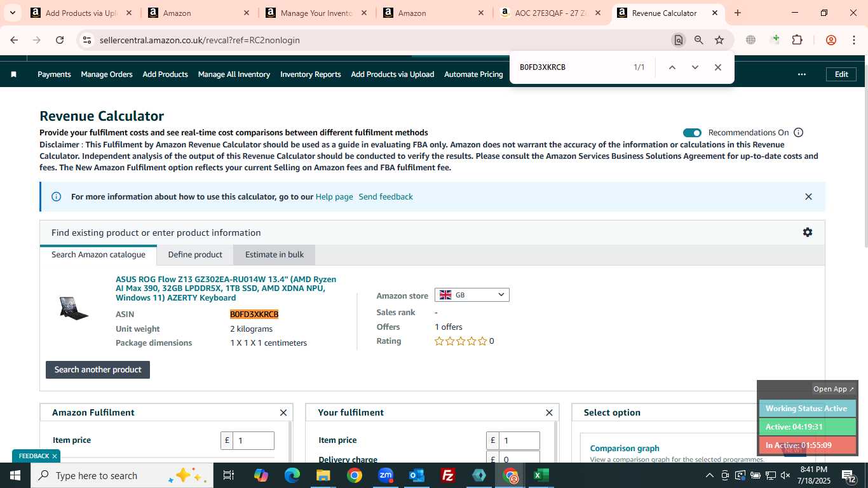The height and width of the screenshot is (488, 868).
Task: Open the Extensions puzzle-piece menu
Action: 797,40
